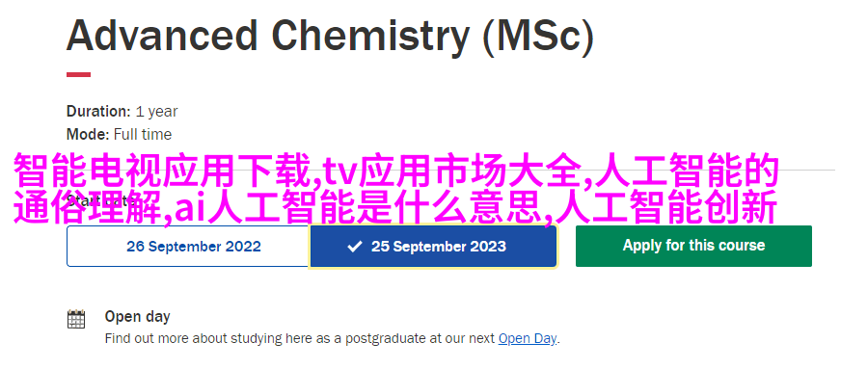Click the calendar icon beside Open day
868x369 pixels.
(x=76, y=319)
